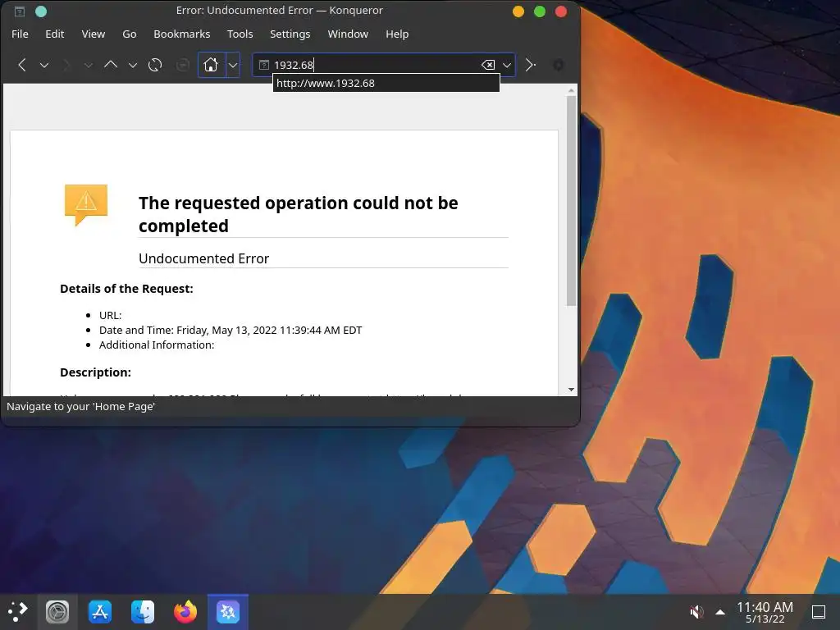Toggle the teal pin-on-all-desktops button

(41, 11)
